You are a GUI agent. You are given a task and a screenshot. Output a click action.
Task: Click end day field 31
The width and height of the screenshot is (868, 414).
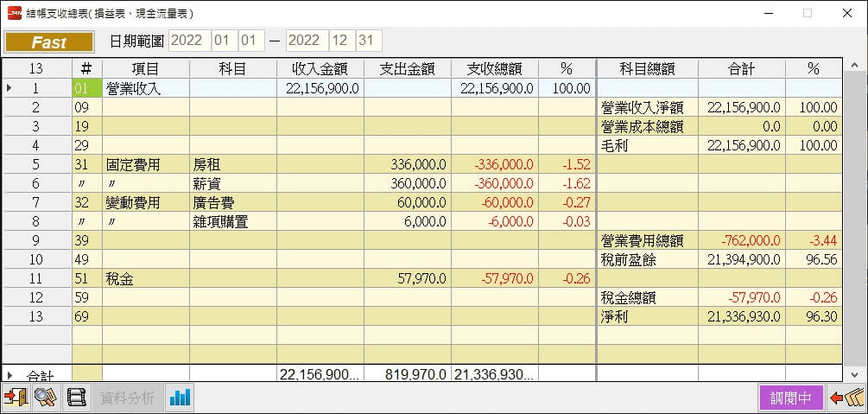[368, 41]
